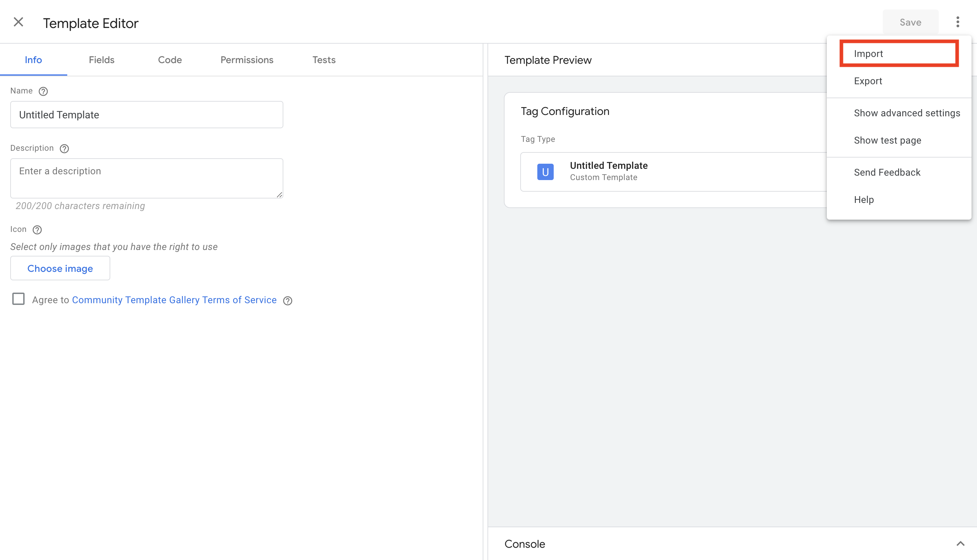Choose Export from the overflow menu

(x=868, y=81)
